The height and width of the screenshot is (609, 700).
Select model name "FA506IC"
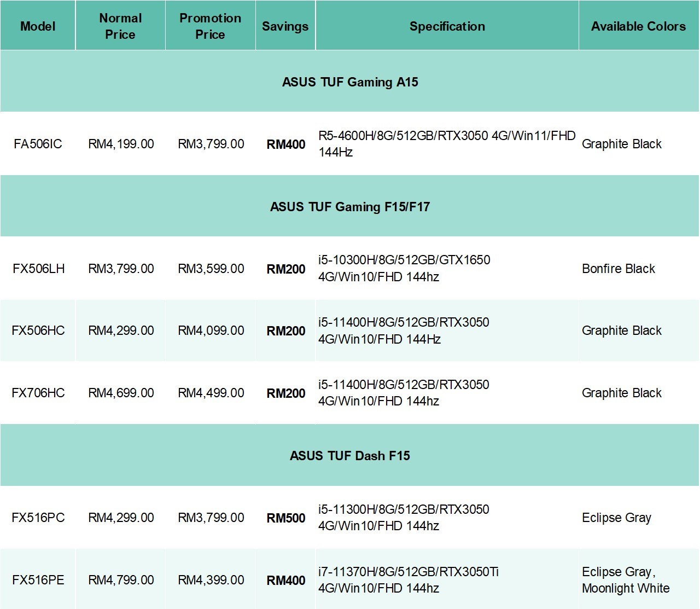[x=38, y=144]
